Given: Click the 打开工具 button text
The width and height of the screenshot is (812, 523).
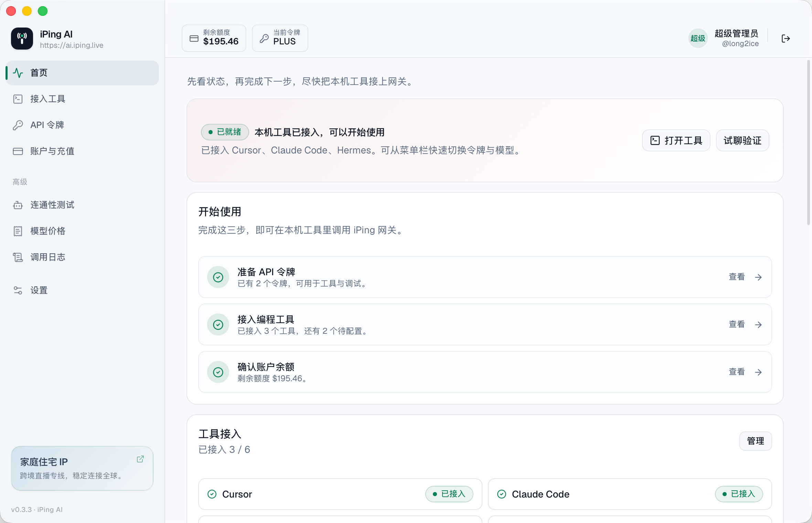Looking at the screenshot, I should pyautogui.click(x=683, y=140).
